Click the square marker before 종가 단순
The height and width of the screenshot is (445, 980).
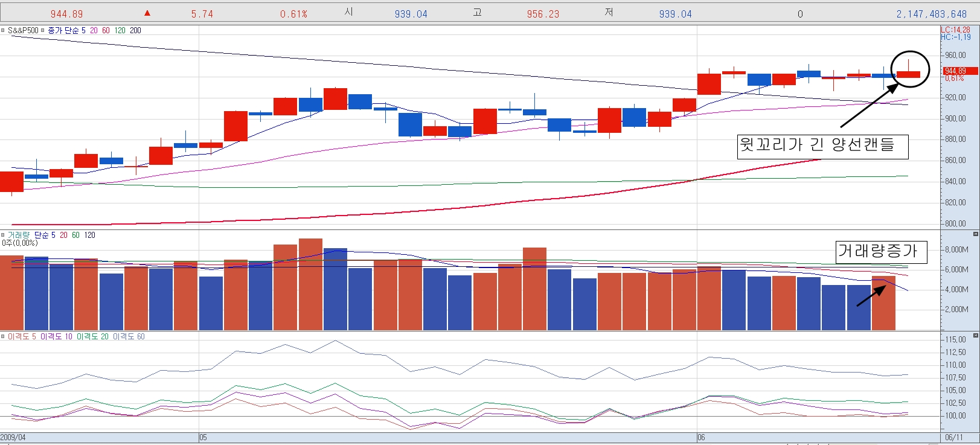[43, 30]
